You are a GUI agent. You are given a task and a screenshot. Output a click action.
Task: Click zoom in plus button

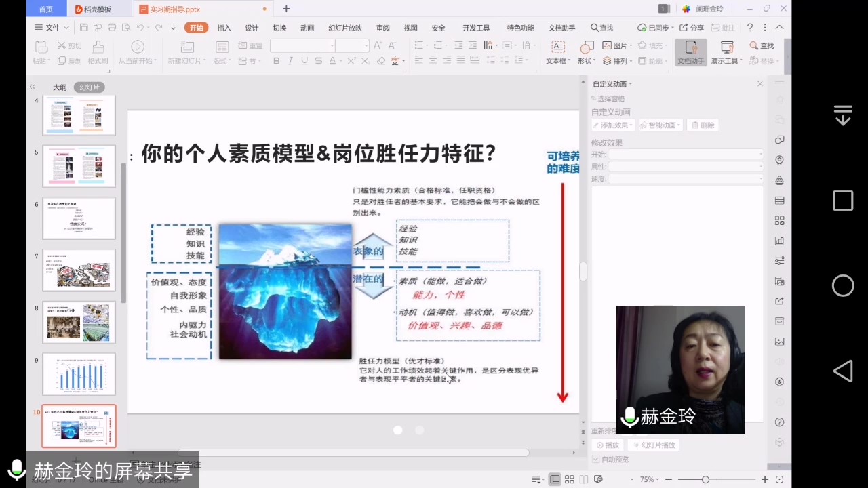pyautogui.click(x=765, y=479)
